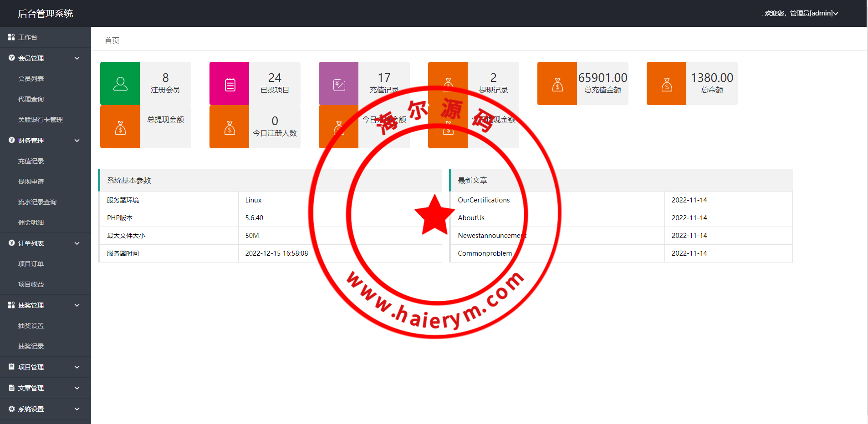Image resolution: width=868 pixels, height=424 pixels.
Task: Click the orange icon for 总提现金额
Action: [x=120, y=127]
